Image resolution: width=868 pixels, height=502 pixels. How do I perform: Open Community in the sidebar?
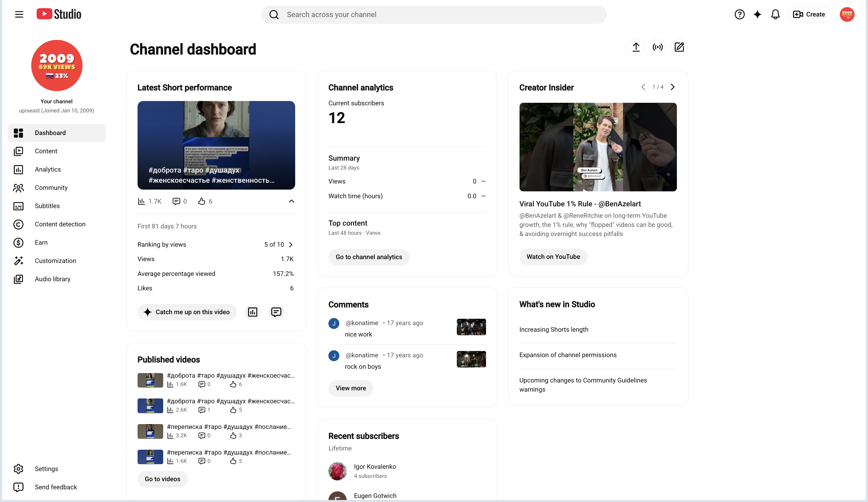(57, 188)
